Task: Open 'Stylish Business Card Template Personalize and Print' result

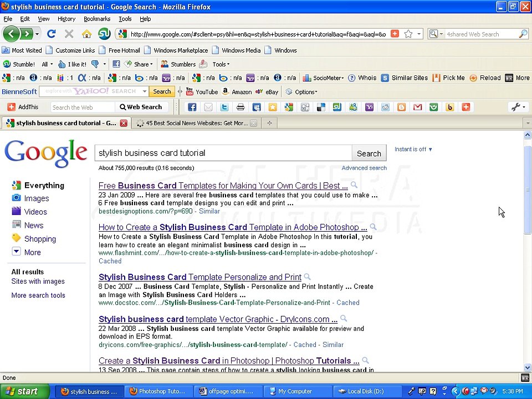Action: 200,277
